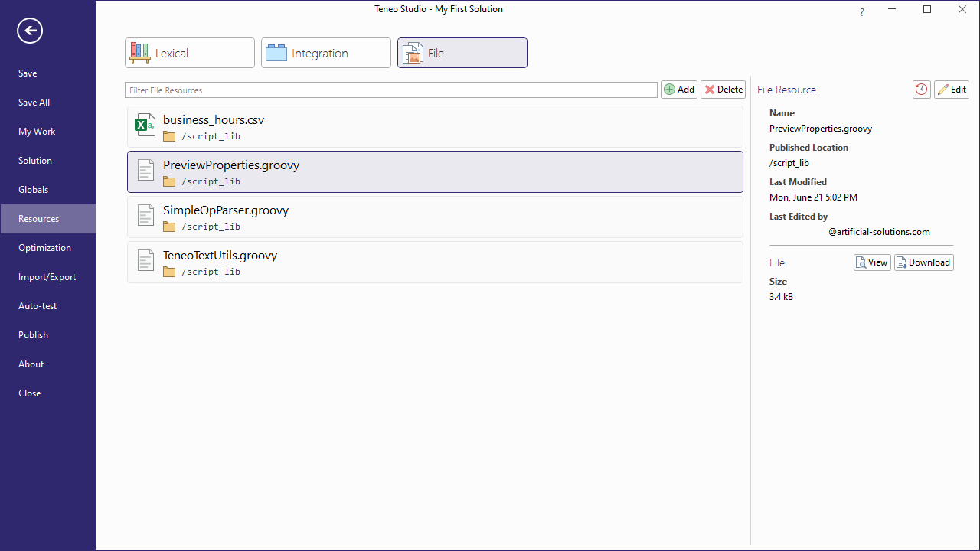The image size is (980, 551).
Task: Select the File resources tab
Action: coord(462,53)
